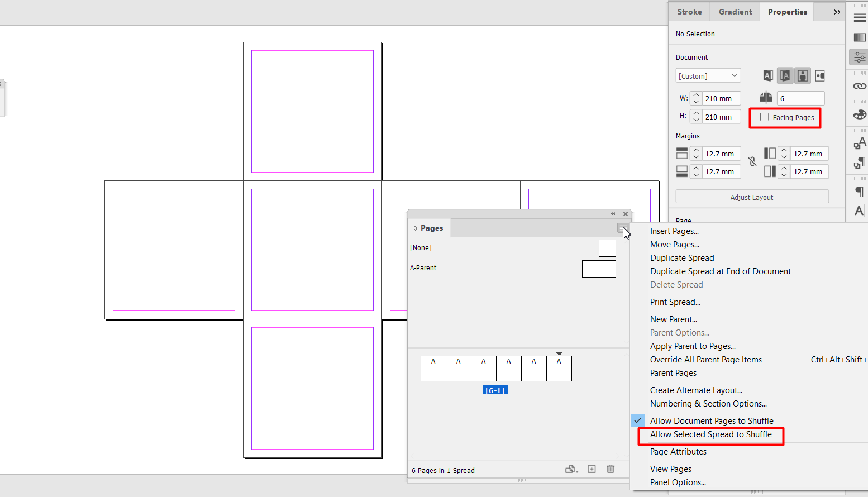Toggle the margins chain link icon
The height and width of the screenshot is (497, 868).
752,161
